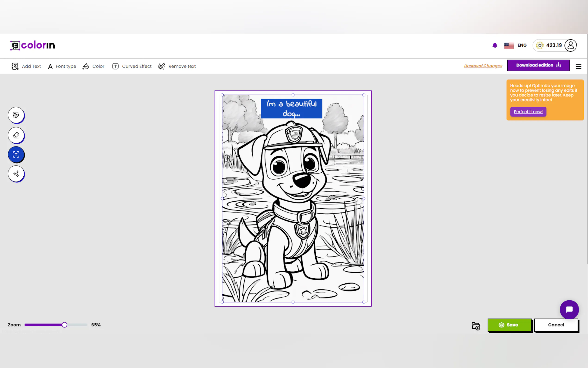The width and height of the screenshot is (588, 368).
Task: Click the Zoom label
Action: pyautogui.click(x=14, y=325)
